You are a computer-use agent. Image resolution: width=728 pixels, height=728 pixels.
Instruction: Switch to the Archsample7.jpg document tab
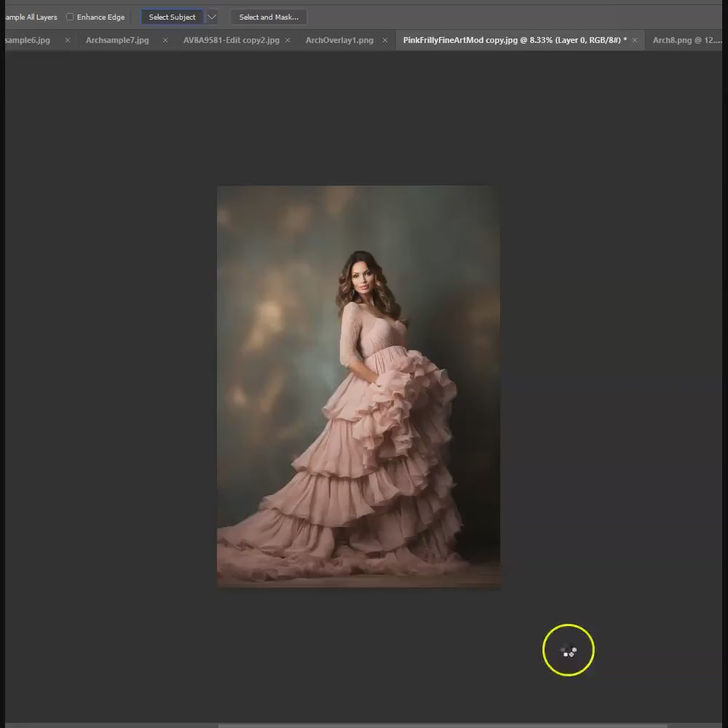116,40
